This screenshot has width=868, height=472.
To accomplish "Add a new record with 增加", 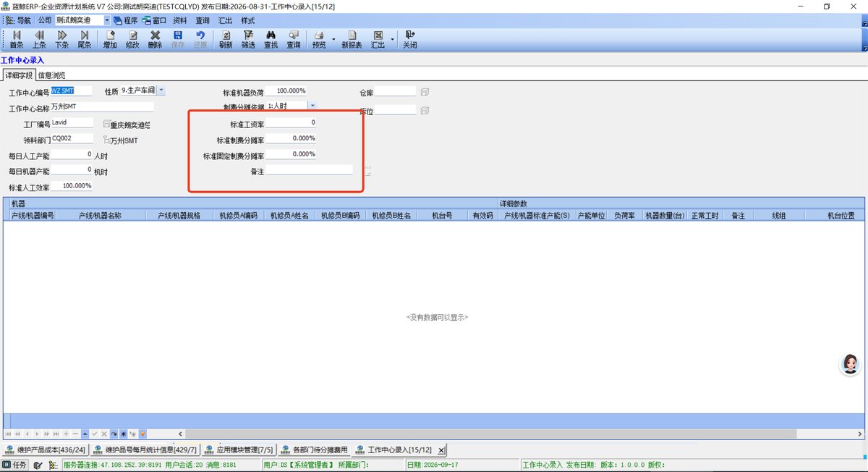I will (110, 39).
